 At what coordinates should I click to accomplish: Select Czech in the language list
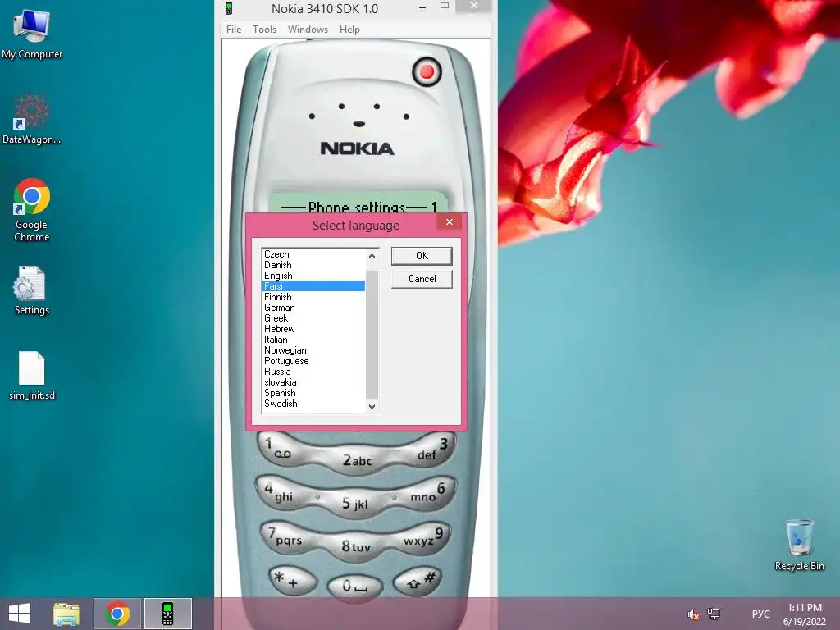(314, 254)
